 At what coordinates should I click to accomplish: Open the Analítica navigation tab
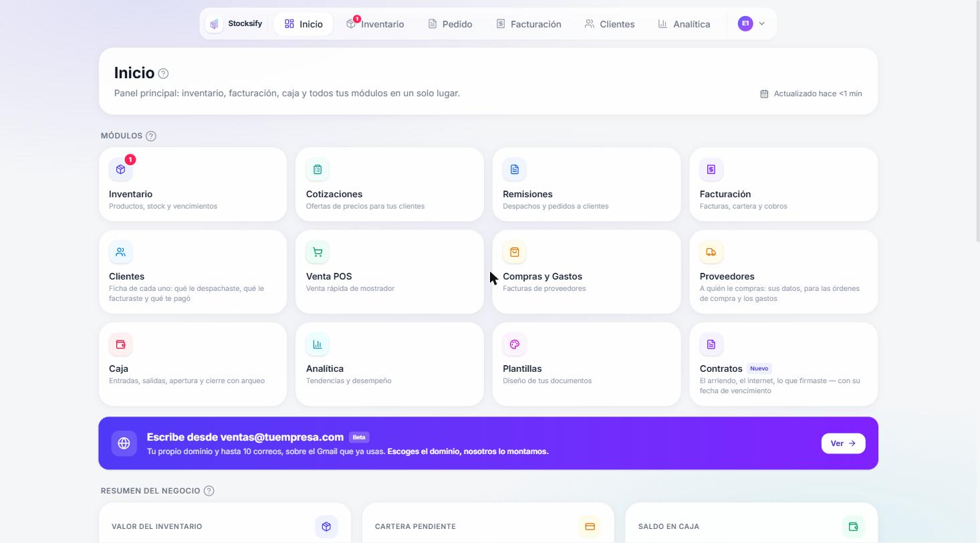coord(683,24)
